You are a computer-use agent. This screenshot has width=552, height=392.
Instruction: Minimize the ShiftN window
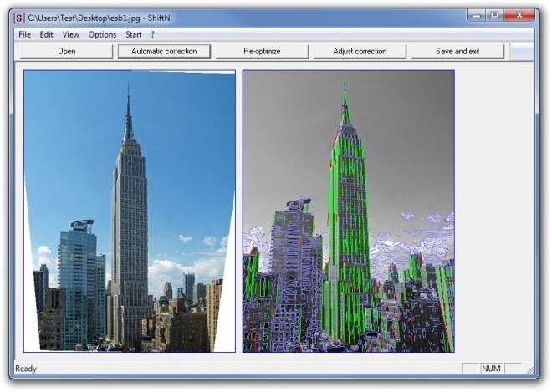[477, 15]
